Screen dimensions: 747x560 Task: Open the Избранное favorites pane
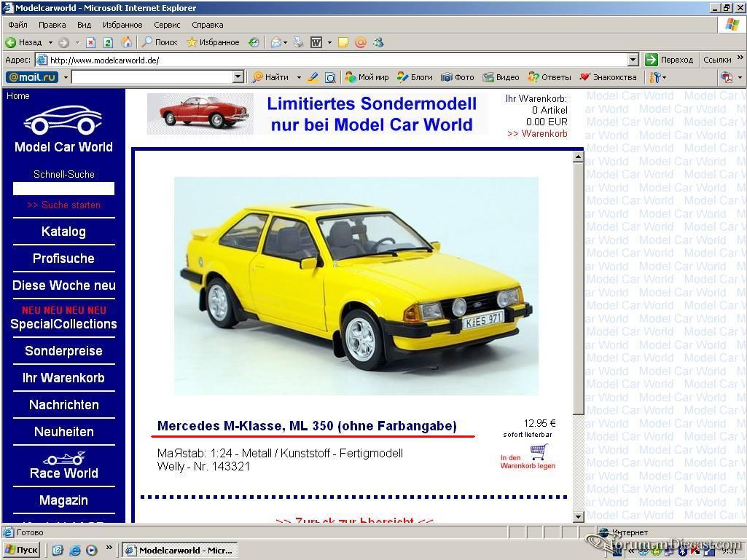(x=213, y=42)
